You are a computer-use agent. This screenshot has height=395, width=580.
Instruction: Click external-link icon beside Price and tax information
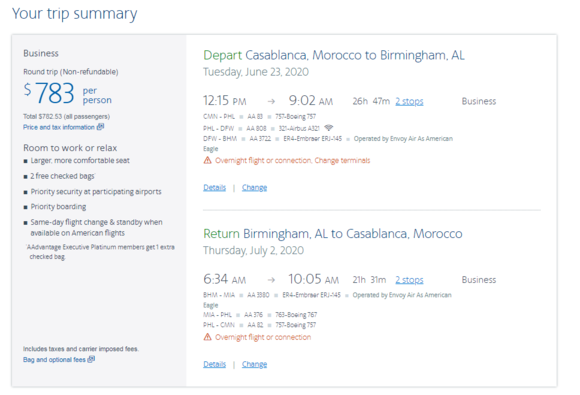[101, 127]
